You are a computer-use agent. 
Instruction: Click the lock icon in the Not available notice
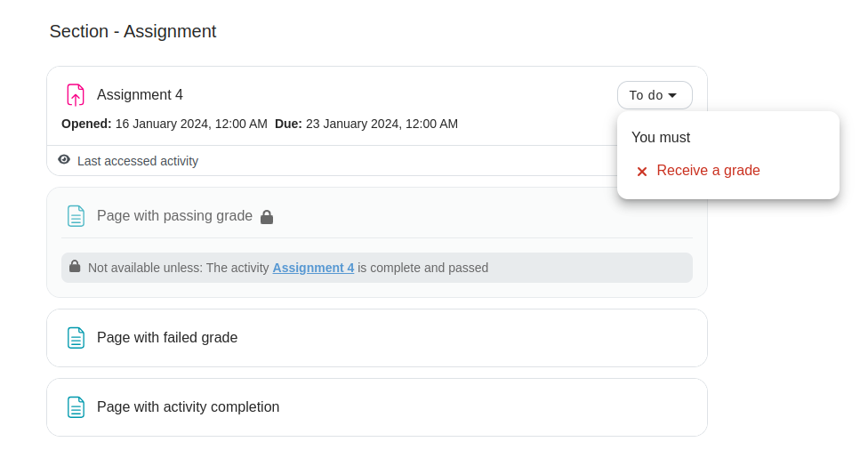click(x=75, y=266)
